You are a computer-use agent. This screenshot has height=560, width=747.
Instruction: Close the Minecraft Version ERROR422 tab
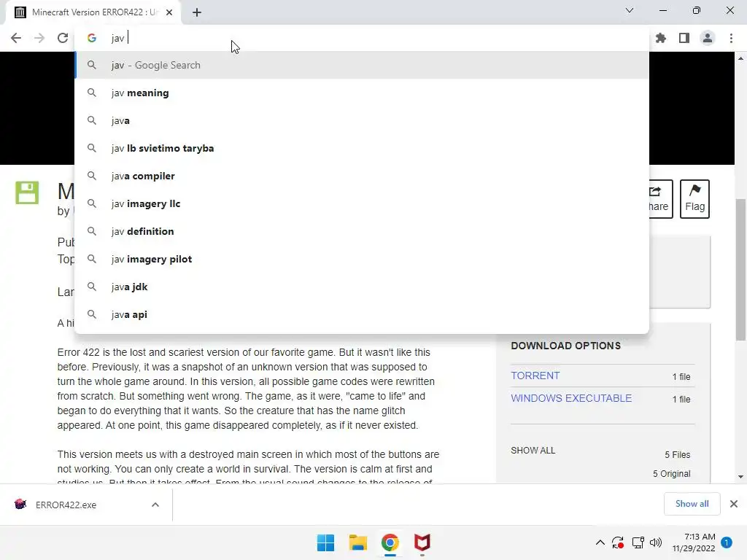point(169,12)
